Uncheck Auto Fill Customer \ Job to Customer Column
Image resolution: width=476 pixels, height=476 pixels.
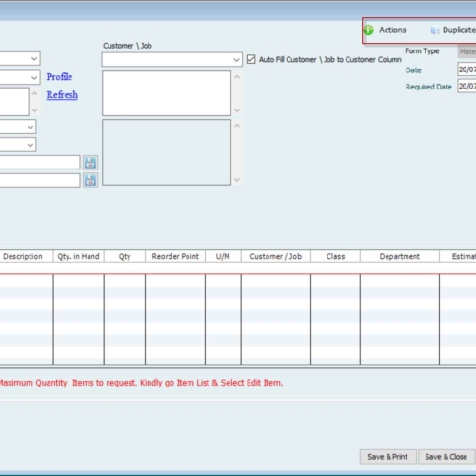coord(250,59)
